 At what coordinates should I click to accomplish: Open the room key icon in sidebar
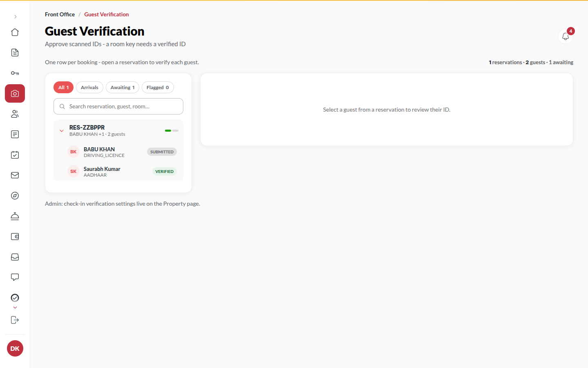pos(15,73)
